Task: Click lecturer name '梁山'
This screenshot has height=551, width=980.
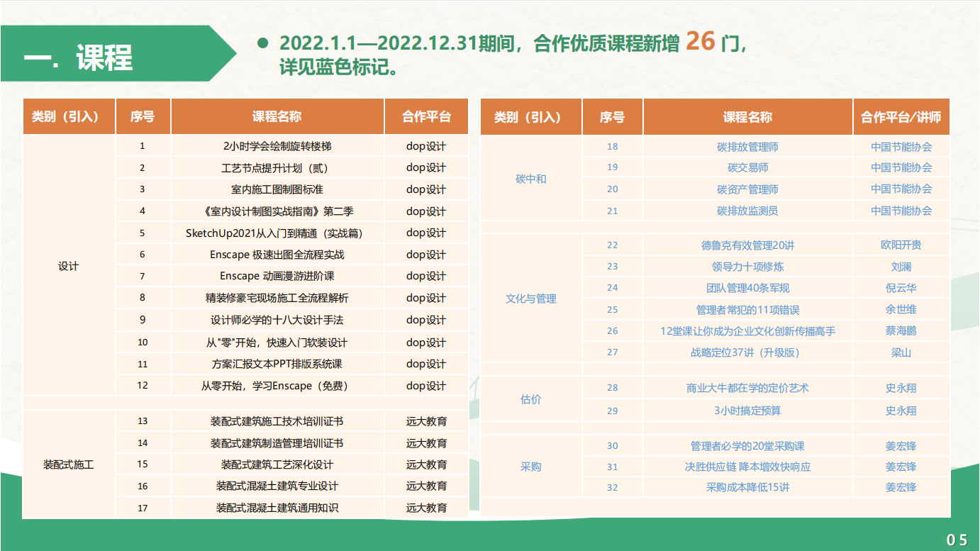Action: pos(901,352)
